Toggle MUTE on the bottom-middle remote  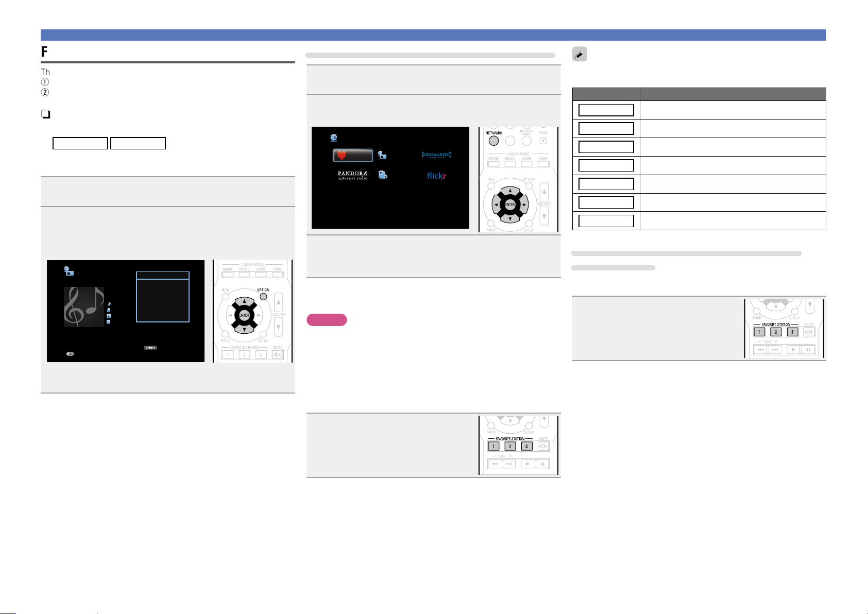(543, 446)
